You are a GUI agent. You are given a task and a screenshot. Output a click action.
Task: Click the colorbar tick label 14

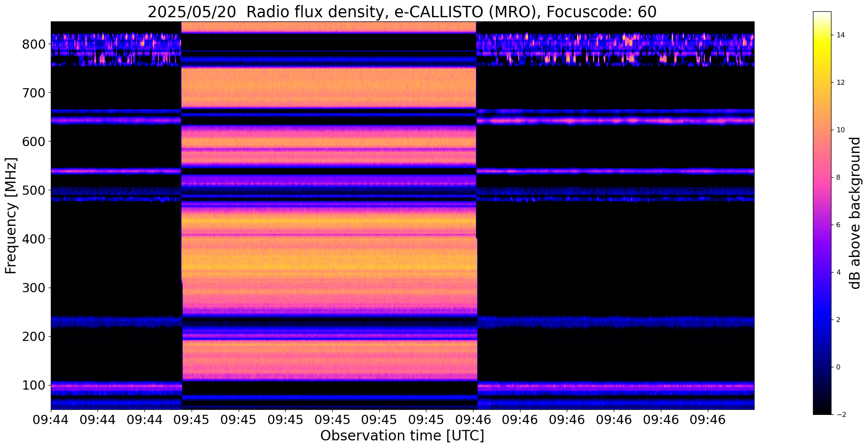[841, 35]
